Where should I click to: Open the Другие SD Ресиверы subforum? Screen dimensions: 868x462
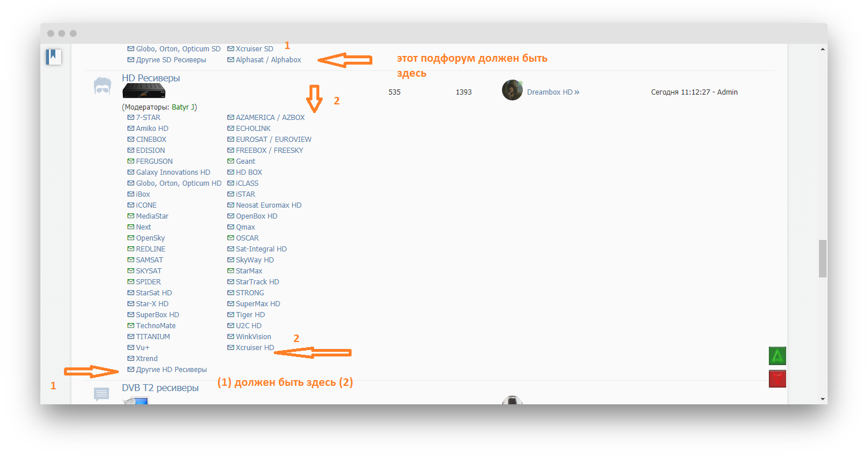click(171, 60)
